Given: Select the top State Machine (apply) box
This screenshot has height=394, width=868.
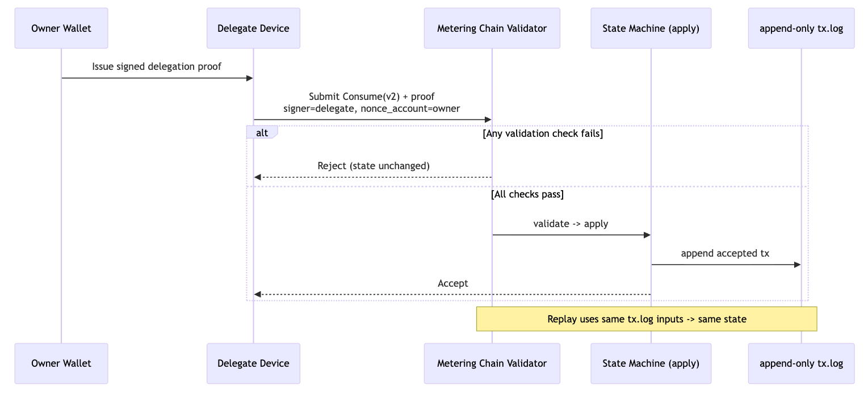Looking at the screenshot, I should tap(651, 28).
